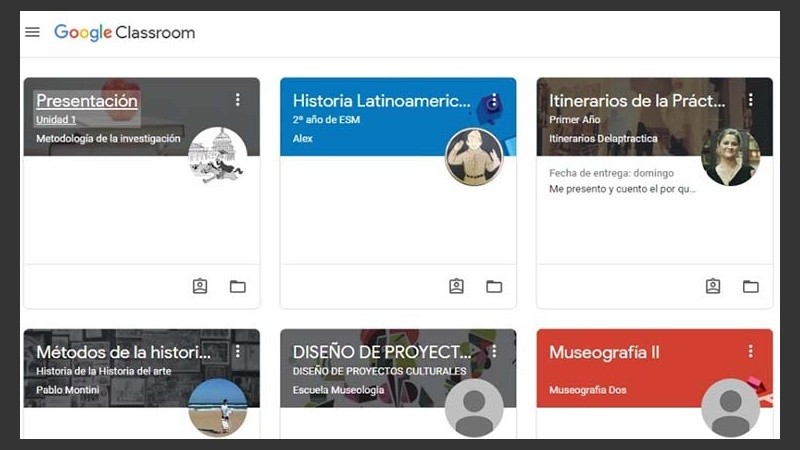Image resolution: width=800 pixels, height=450 pixels.
Task: Open more options on DISEÑO DE PROYECTOS card
Action: pyautogui.click(x=494, y=352)
